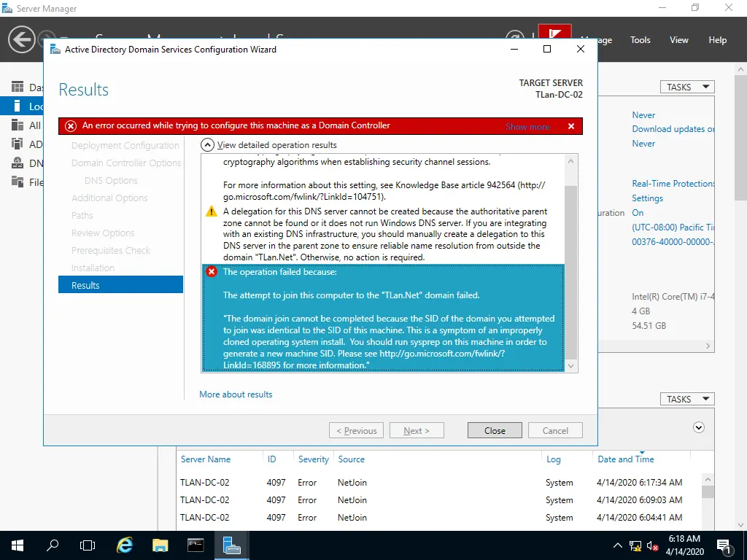Select the operation failed message block
Screen dimensions: 747x560
pos(383,318)
